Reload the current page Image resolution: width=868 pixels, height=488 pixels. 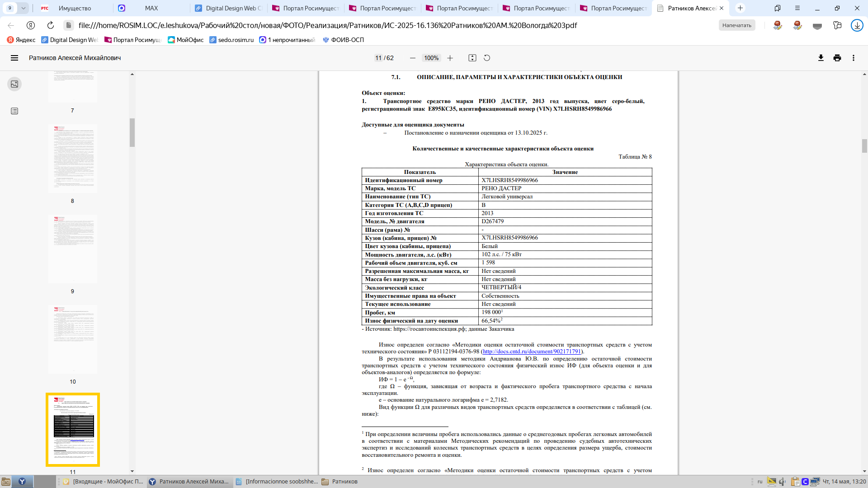click(51, 25)
